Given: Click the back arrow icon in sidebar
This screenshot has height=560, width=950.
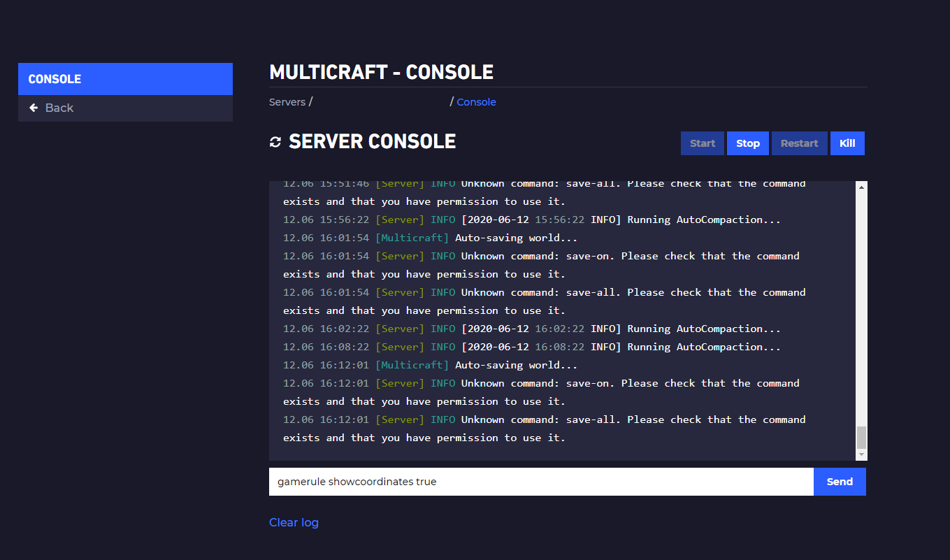Looking at the screenshot, I should click(34, 107).
